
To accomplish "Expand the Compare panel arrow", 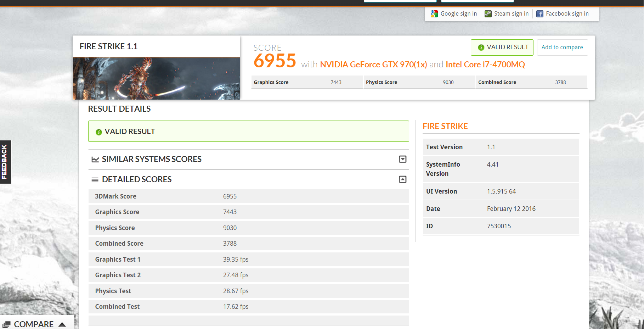I will (62, 324).
